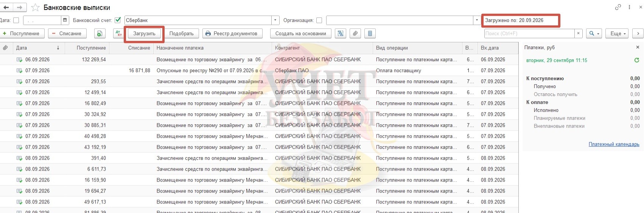Image resolution: width=644 pixels, height=213 pixels.
Task: Refresh the Платежи panel
Action: coord(637,60)
